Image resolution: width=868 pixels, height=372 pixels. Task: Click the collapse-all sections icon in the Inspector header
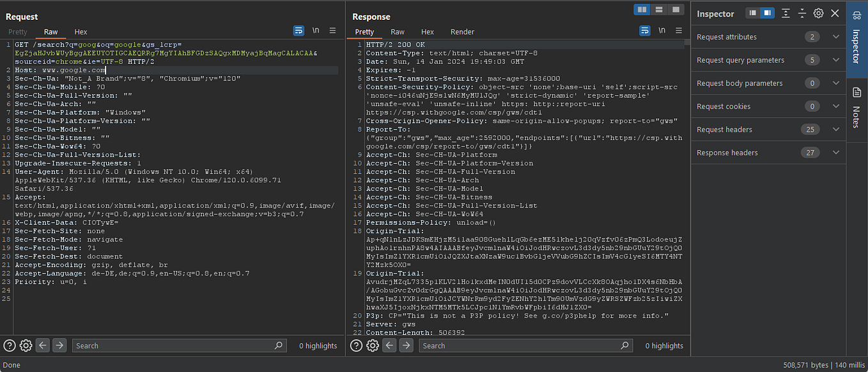tap(802, 13)
